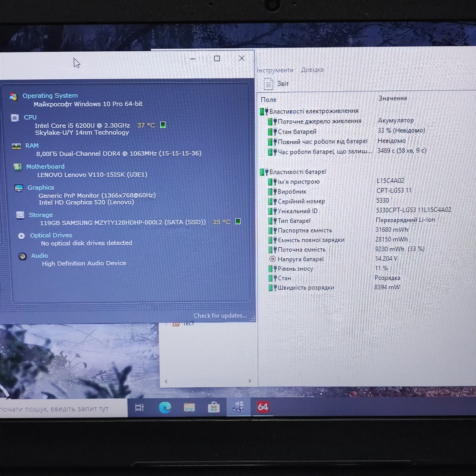Viewport: 476px width, 476px height.
Task: Click the Audio speaker icon
Action: 23,256
